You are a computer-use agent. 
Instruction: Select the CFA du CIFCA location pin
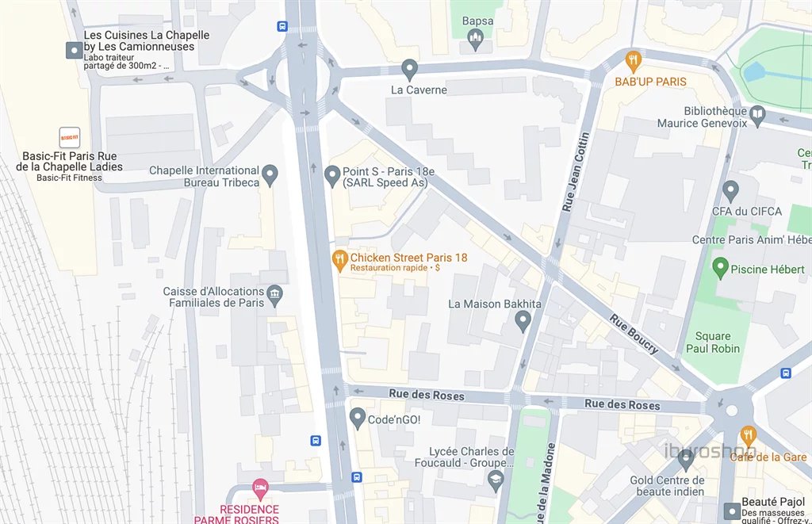click(730, 191)
